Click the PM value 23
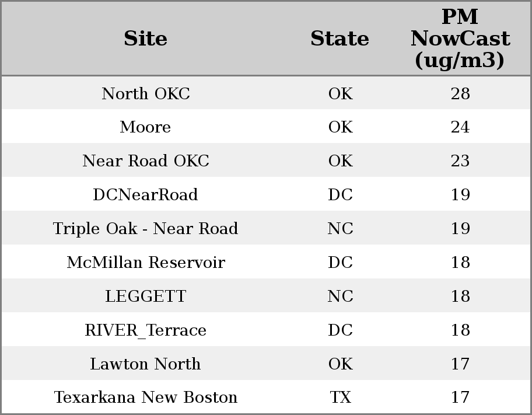532x415 pixels. coord(460,161)
